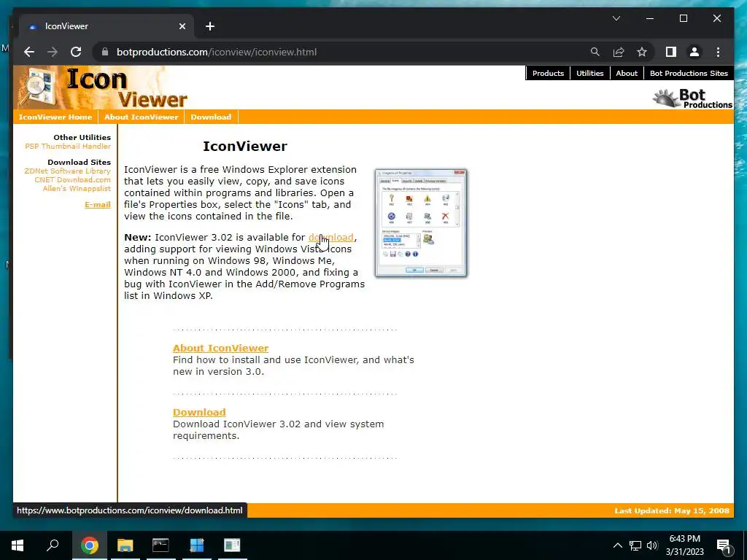
Task: Open the blue-window app taskbar icon
Action: 197,545
